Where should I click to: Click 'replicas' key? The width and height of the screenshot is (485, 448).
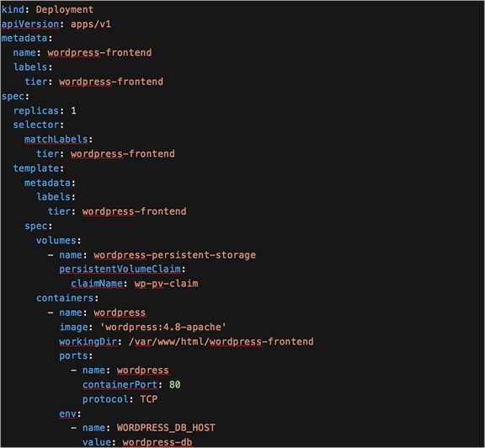click(x=36, y=111)
